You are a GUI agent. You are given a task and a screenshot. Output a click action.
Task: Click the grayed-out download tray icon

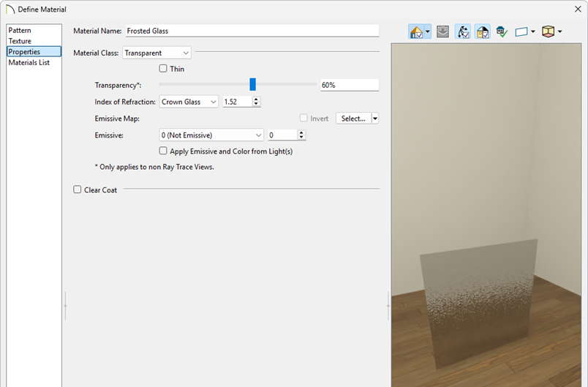pos(442,32)
